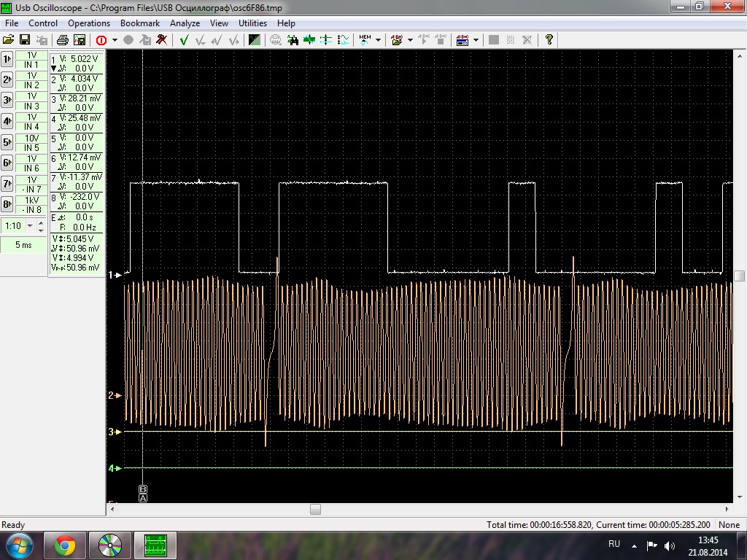Toggle channel 5 button

7,142
